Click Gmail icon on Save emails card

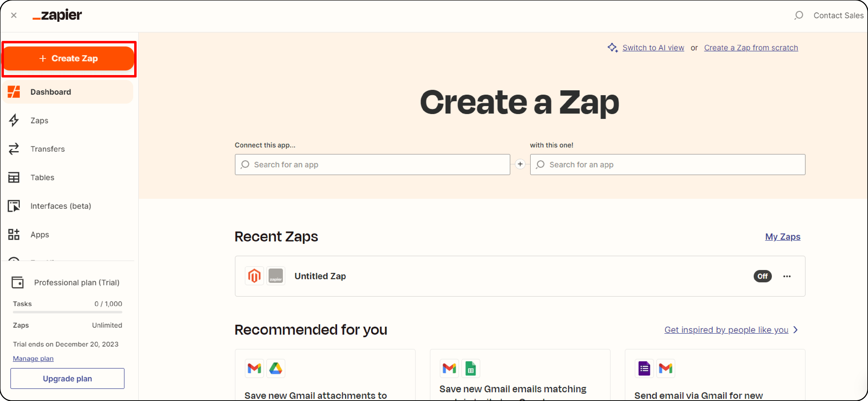[449, 368]
